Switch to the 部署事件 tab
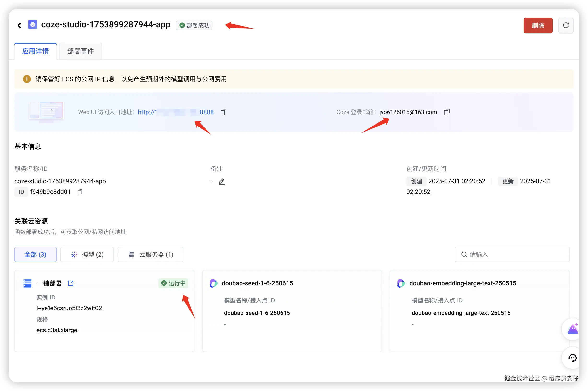 pyautogui.click(x=80, y=51)
